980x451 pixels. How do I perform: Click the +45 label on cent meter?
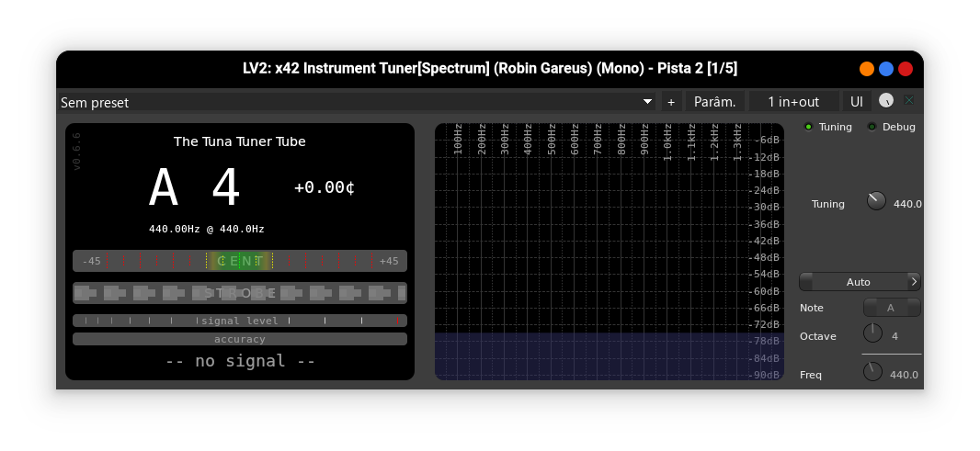point(389,261)
